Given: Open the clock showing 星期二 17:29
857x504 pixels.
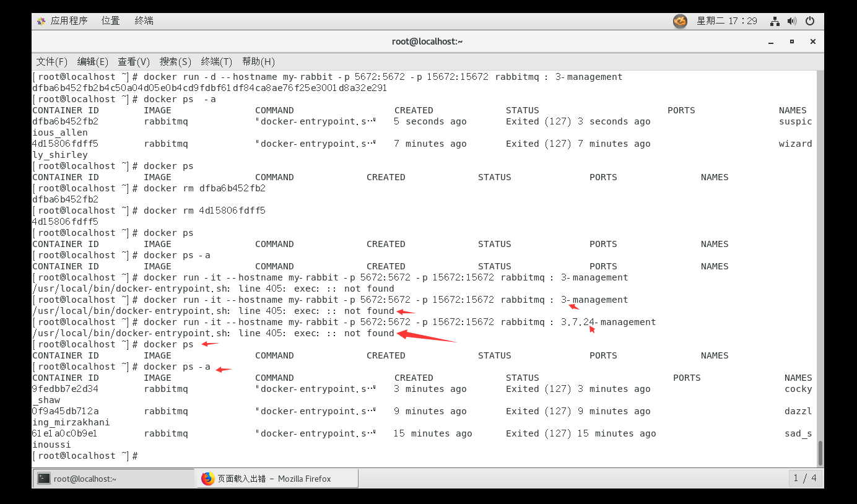Looking at the screenshot, I should coord(727,21).
